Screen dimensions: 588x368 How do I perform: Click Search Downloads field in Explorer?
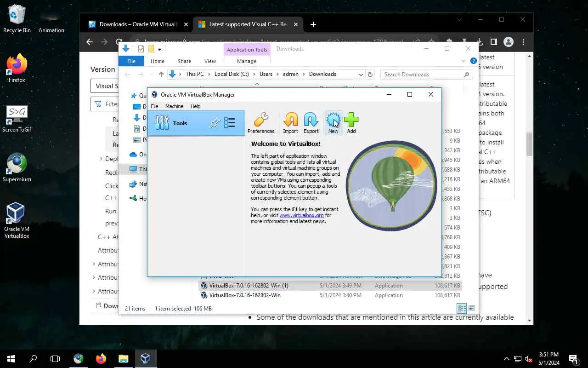[x=426, y=75]
